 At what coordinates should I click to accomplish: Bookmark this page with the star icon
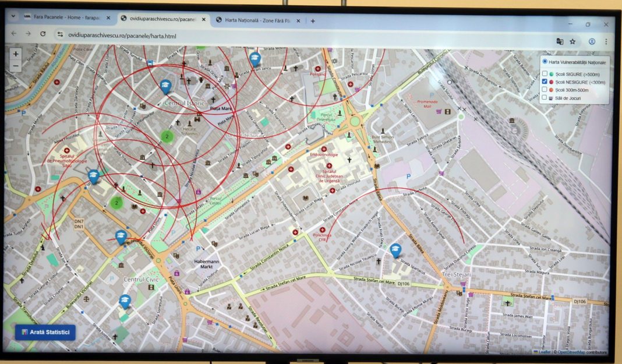[572, 41]
